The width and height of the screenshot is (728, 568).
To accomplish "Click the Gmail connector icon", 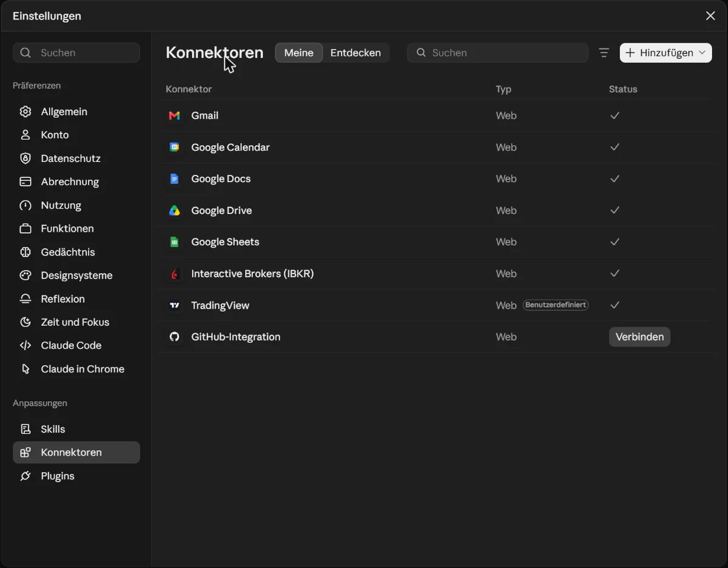I will click(174, 115).
